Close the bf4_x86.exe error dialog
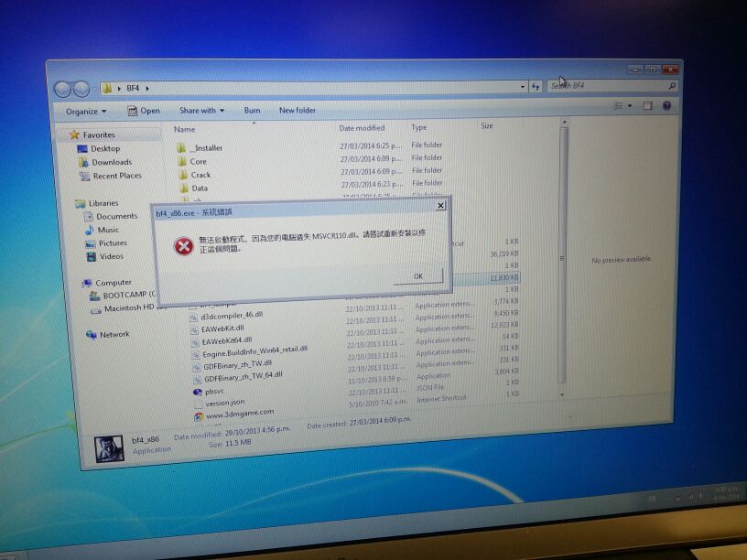The width and height of the screenshot is (747, 560). (439, 206)
